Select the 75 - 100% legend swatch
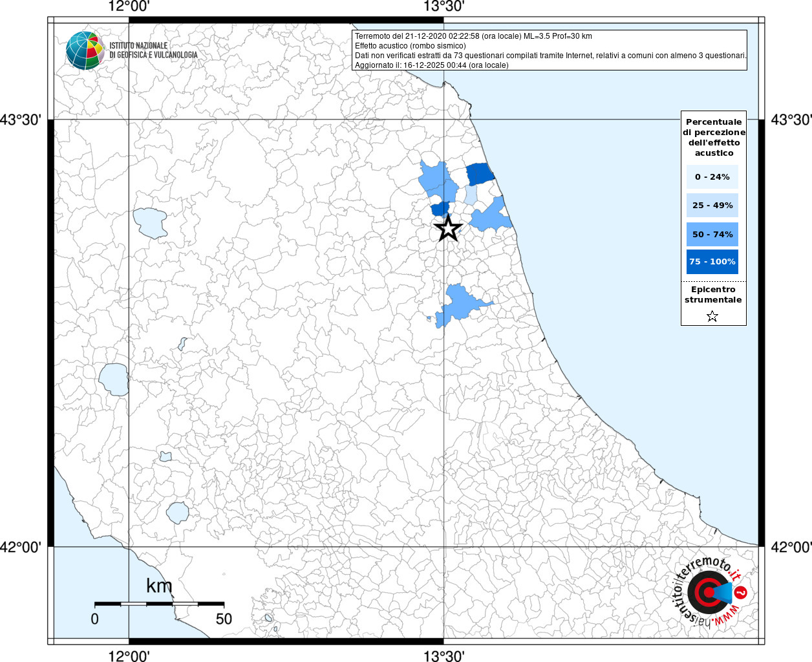Viewport: 812px width, 662px height. coord(712,262)
